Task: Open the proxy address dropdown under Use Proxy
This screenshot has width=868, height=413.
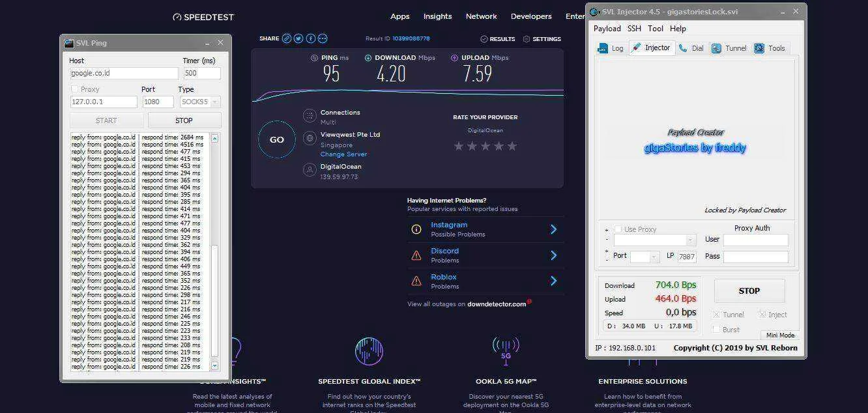Action: coord(691,240)
